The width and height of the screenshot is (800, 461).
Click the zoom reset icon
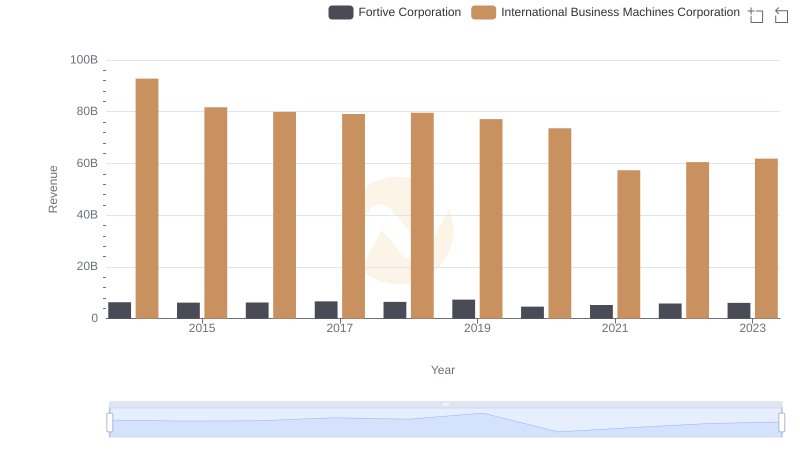coord(781,14)
